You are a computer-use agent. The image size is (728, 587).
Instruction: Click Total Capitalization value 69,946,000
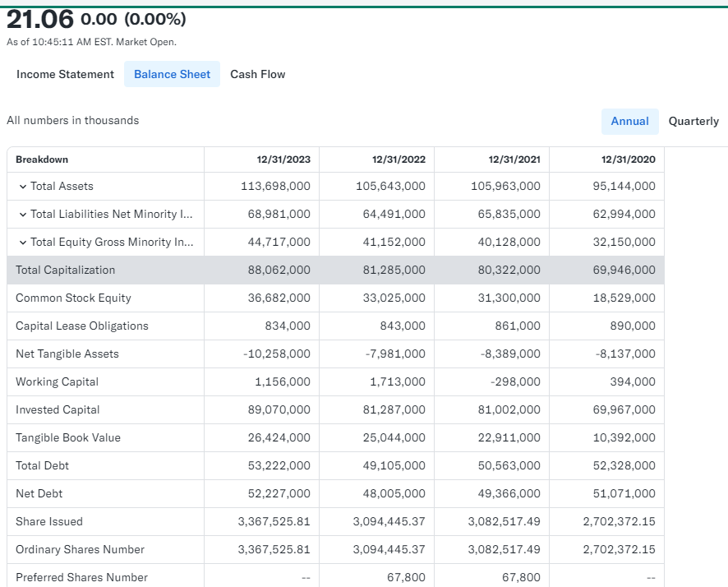624,270
